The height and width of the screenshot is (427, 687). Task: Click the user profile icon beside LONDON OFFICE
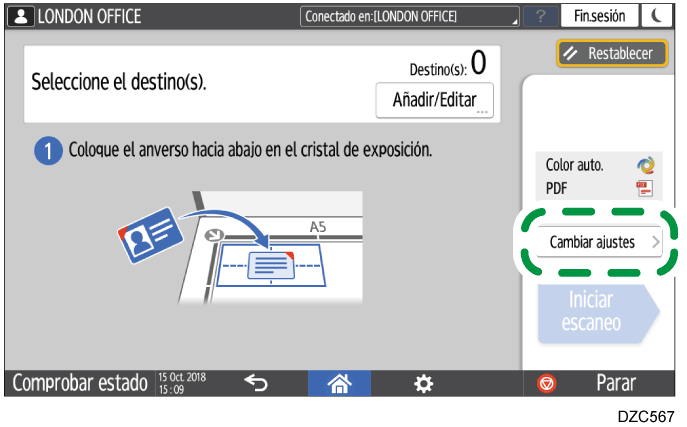click(x=20, y=17)
